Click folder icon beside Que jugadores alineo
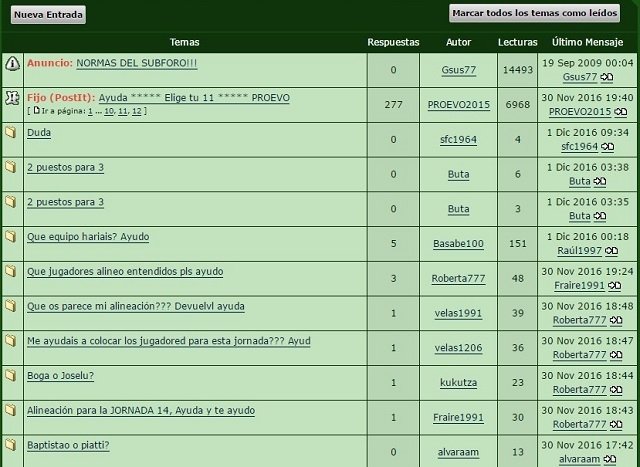 [11, 271]
